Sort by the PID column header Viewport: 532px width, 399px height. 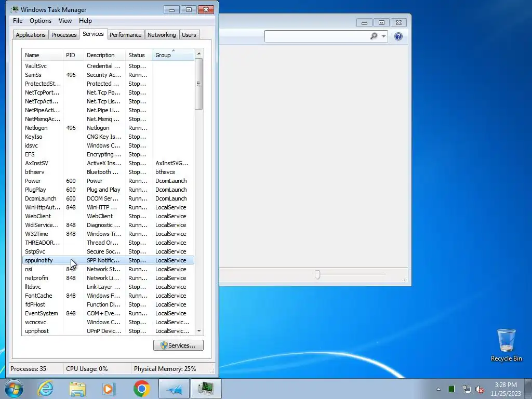click(x=73, y=55)
